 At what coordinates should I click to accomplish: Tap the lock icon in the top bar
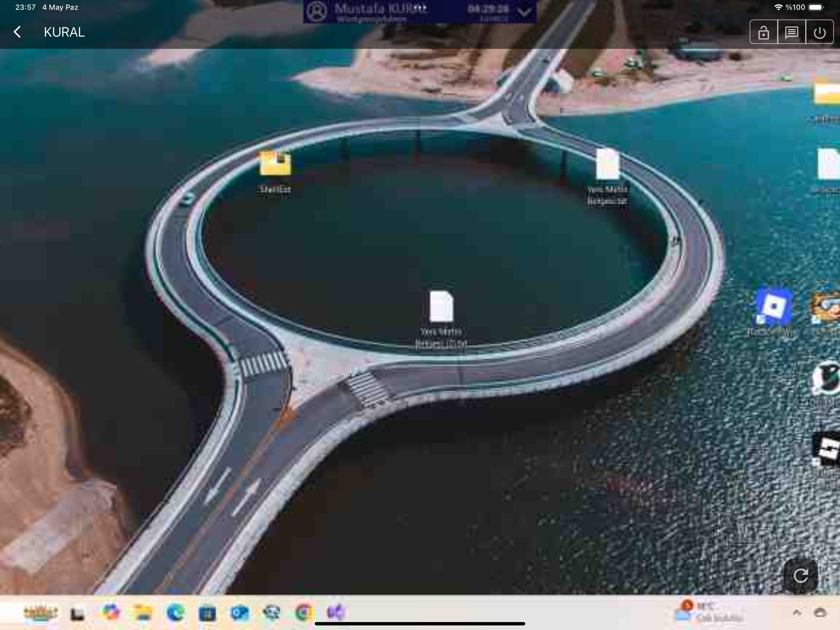click(763, 32)
